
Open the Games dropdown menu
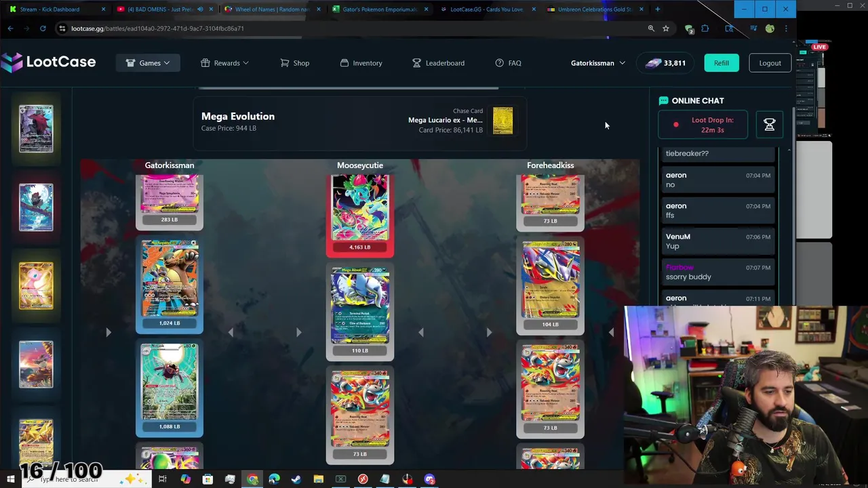[148, 63]
